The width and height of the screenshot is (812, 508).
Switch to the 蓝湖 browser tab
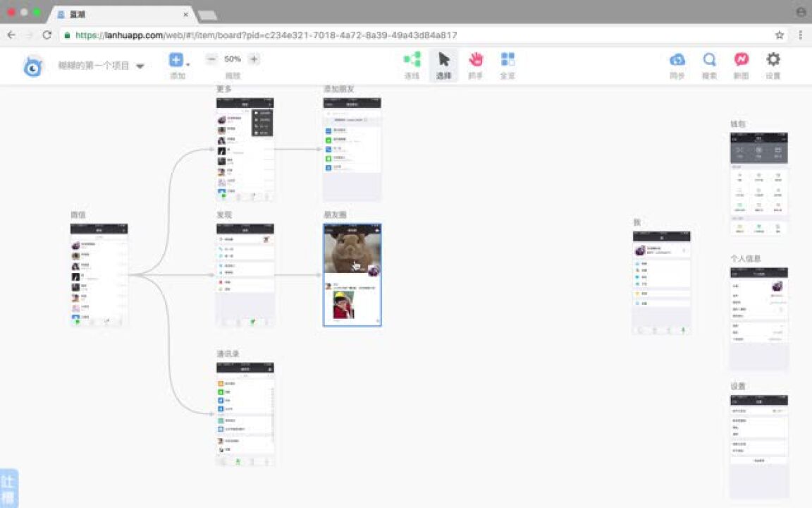[x=120, y=14]
